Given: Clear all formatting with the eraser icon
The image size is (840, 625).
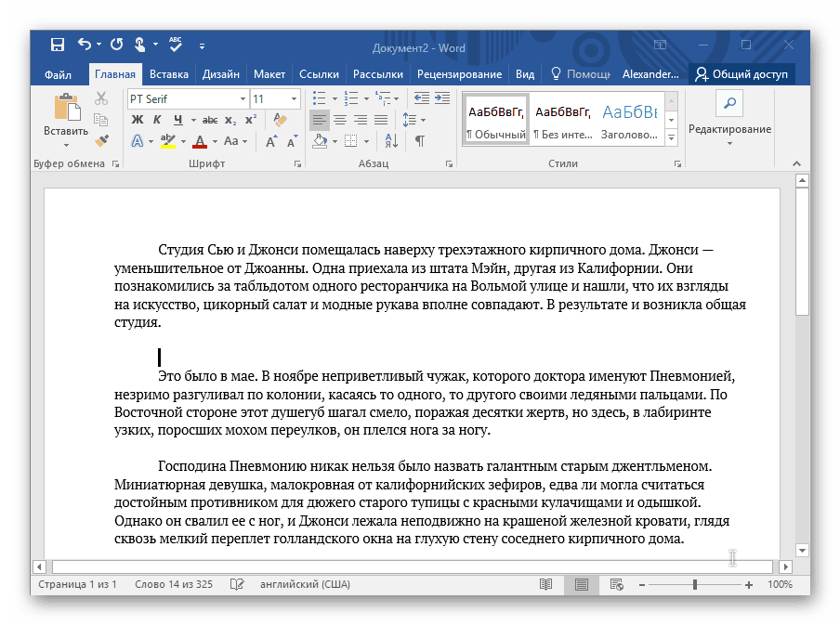Looking at the screenshot, I should [280, 120].
